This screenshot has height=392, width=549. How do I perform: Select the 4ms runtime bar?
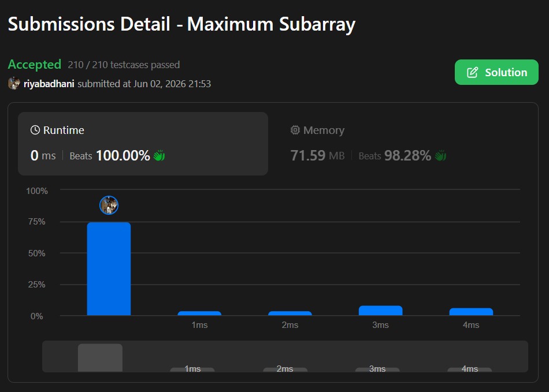pos(471,312)
